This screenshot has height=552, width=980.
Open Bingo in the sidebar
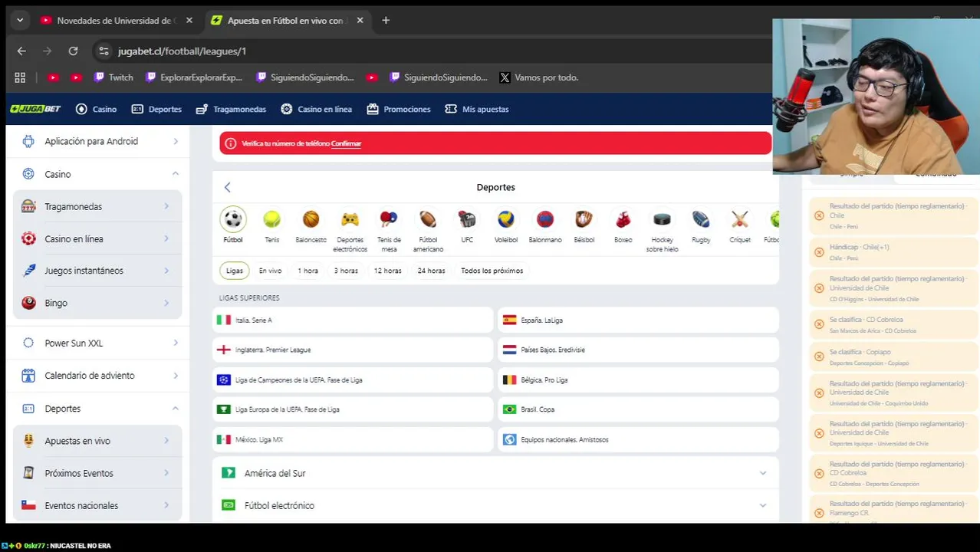[x=97, y=303]
